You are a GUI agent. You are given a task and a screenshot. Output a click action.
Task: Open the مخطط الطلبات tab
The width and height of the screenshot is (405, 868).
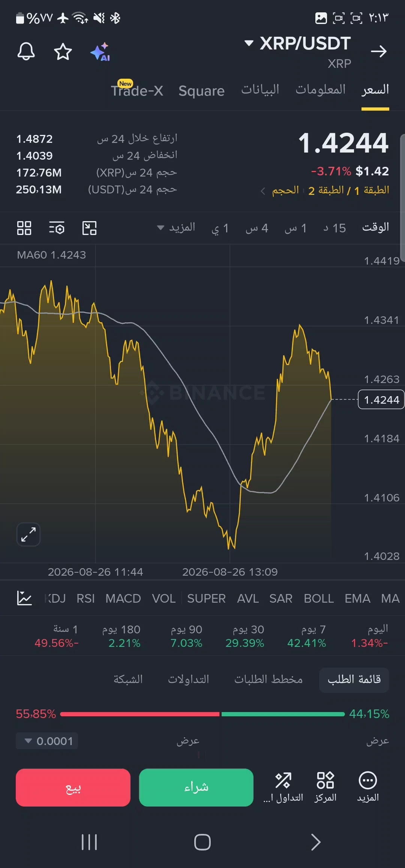(268, 679)
